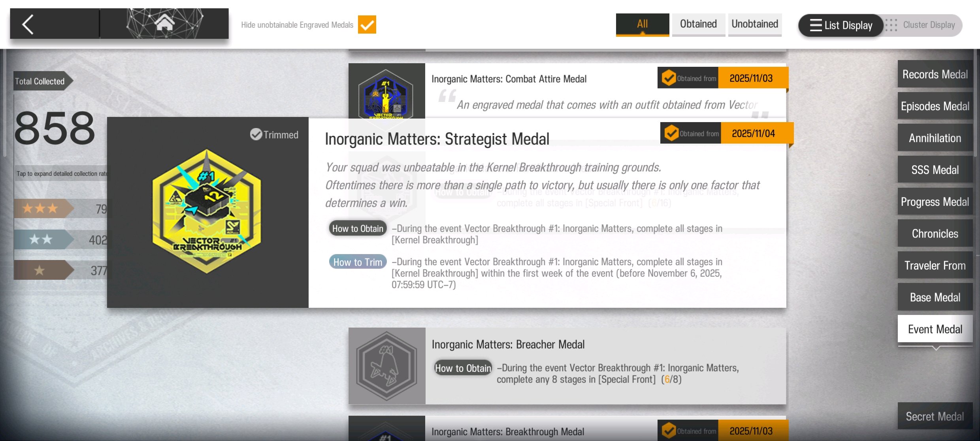980x441 pixels.
Task: Switch to List Display mode
Action: [841, 25]
